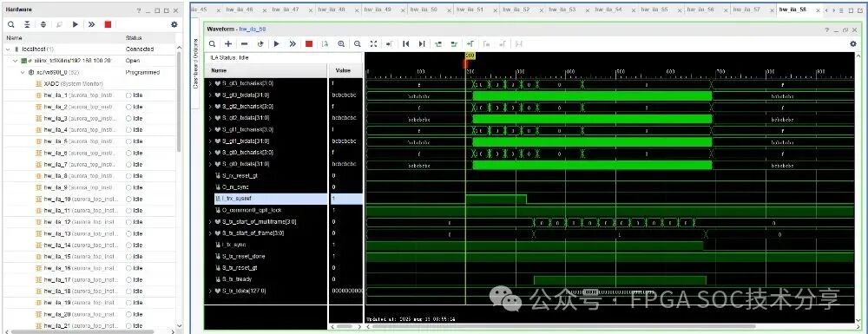This screenshot has height=334, width=868.
Task: Remove selected probe with the minus icon
Action: [x=244, y=43]
